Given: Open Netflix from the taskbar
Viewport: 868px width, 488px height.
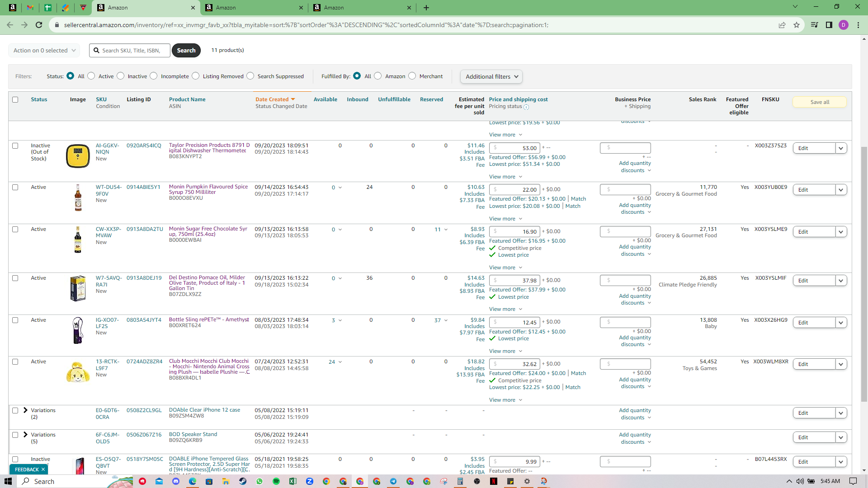Looking at the screenshot, I should point(494,481).
